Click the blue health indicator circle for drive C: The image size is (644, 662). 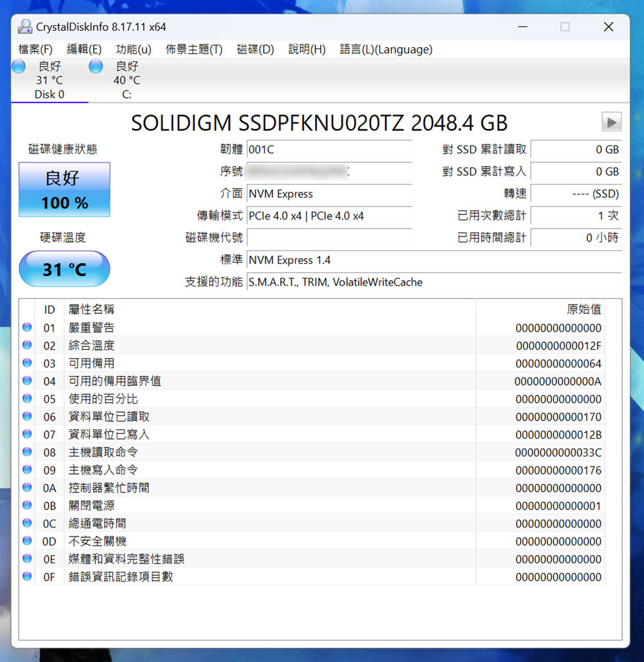pos(95,66)
